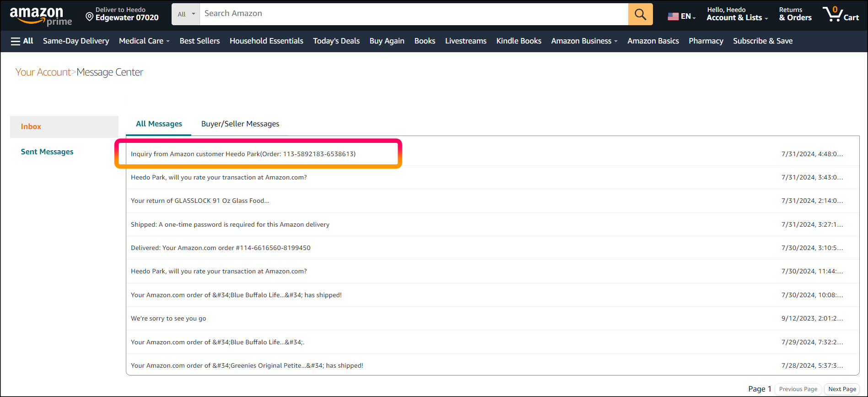This screenshot has height=397, width=868.
Task: Click the 7/28/2024, 5:37 date entry
Action: tap(812, 365)
